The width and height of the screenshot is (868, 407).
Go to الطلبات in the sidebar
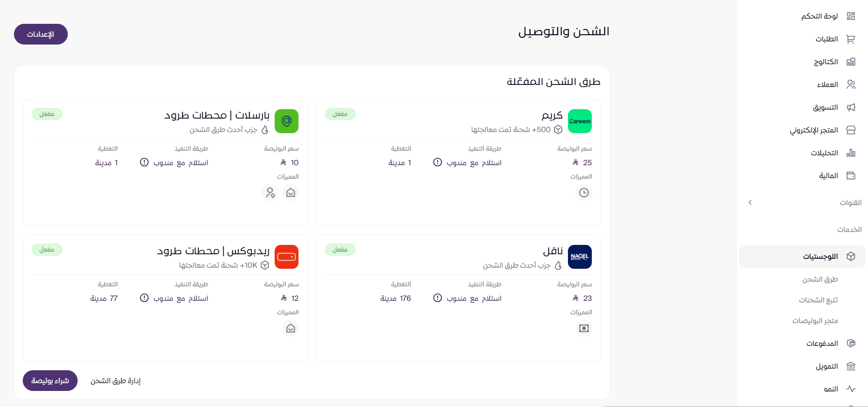[827, 39]
